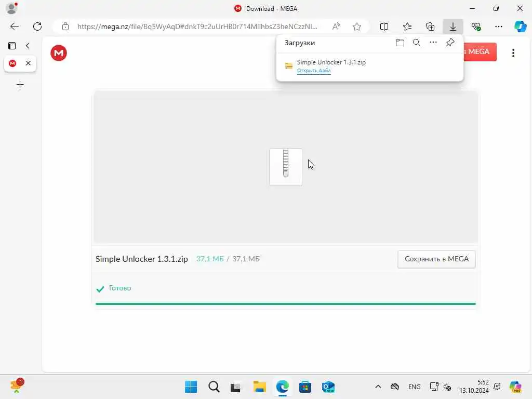This screenshot has height=399, width=532.
Task: Open more options in Downloads panel
Action: click(433, 43)
